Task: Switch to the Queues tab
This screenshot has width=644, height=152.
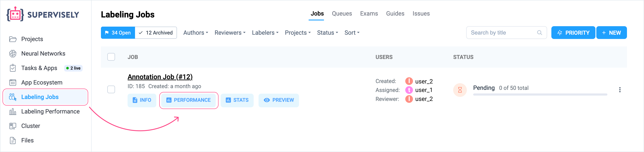Action: (342, 13)
